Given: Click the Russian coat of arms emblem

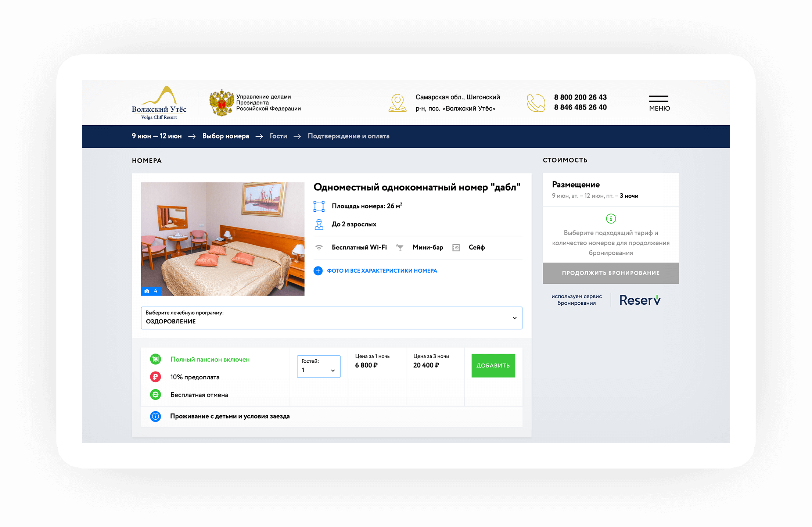Looking at the screenshot, I should (222, 103).
